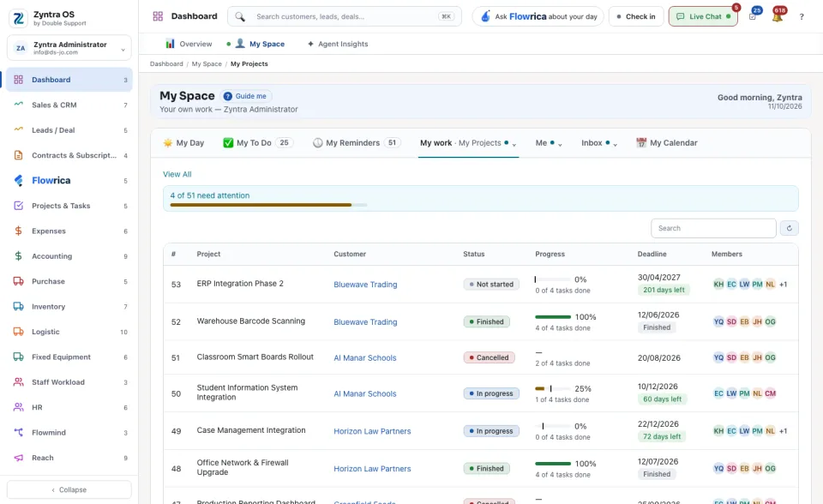The width and height of the screenshot is (823, 504).
Task: Click the 201 days left label
Action: [x=664, y=290]
